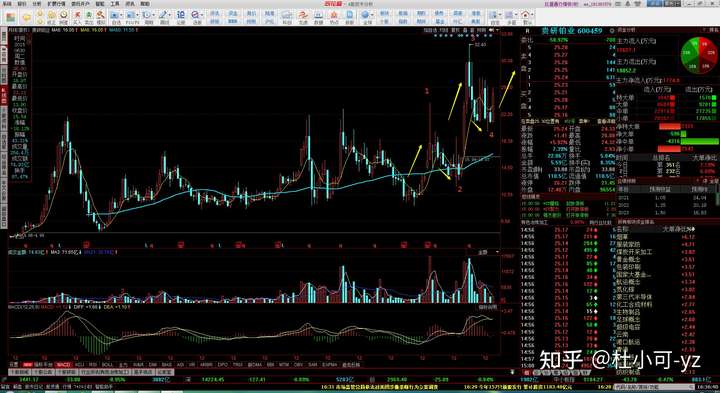Viewport: 720px width, 393px height.
Task: Expand the 周期 period dropdown arrow
Action: (x=153, y=16)
